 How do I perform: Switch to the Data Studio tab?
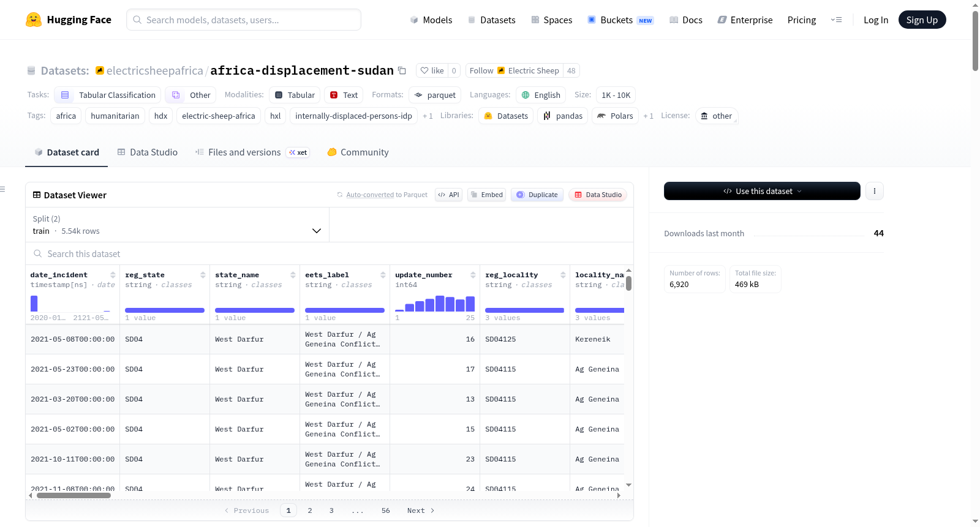(148, 152)
